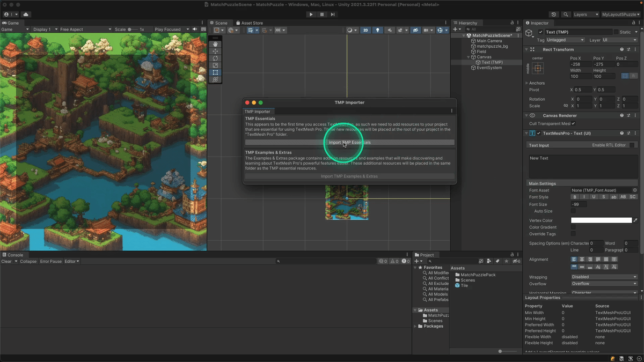644x362 pixels.
Task: Open the Play Focused dropdown
Action: click(x=172, y=29)
